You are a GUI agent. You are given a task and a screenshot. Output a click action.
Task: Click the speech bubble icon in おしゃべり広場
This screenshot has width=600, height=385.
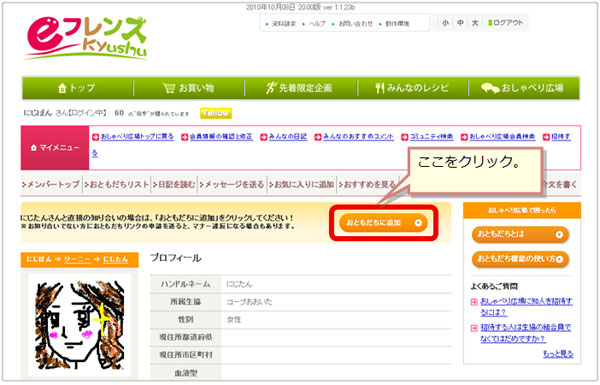point(490,88)
